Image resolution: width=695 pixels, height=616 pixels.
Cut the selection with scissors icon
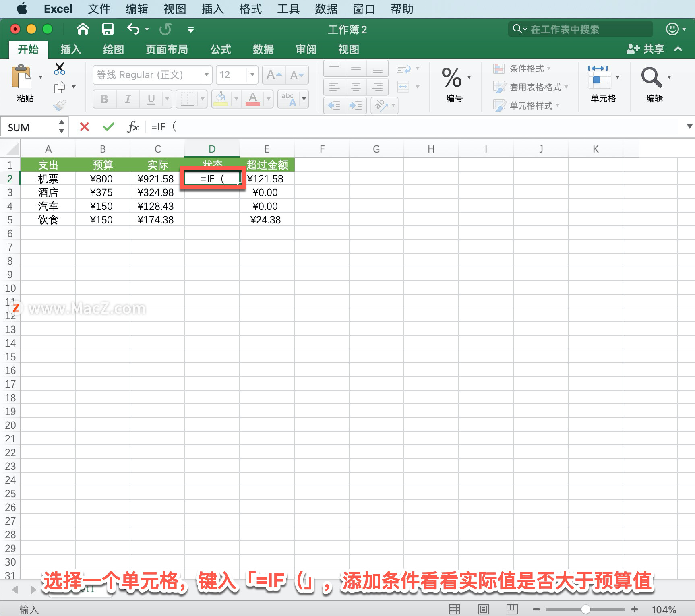(60, 68)
